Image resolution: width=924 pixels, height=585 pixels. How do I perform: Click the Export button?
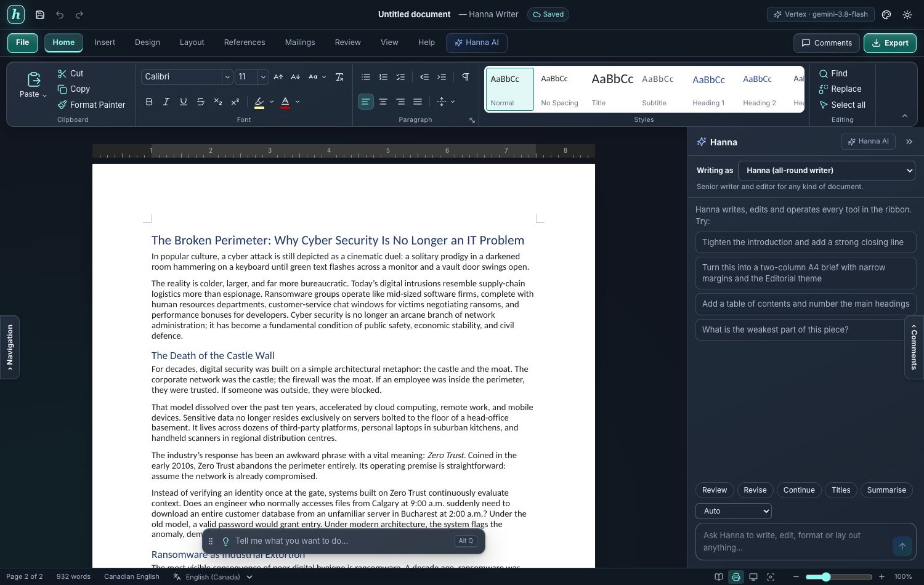tap(890, 42)
